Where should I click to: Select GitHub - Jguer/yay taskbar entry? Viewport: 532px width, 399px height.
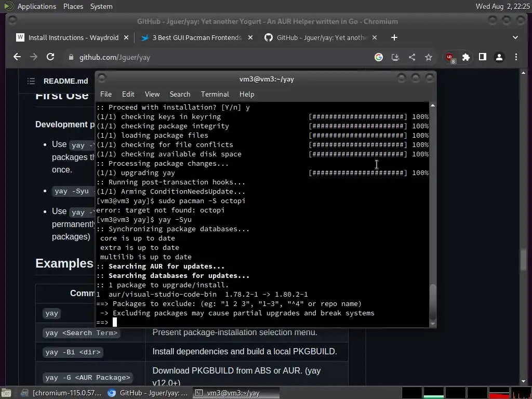pos(148,393)
